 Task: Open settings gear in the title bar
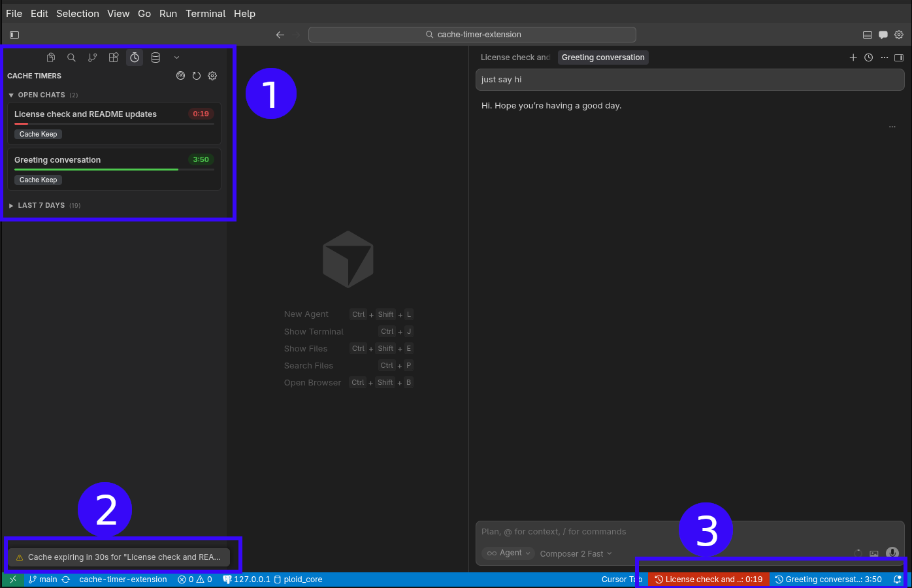click(899, 35)
